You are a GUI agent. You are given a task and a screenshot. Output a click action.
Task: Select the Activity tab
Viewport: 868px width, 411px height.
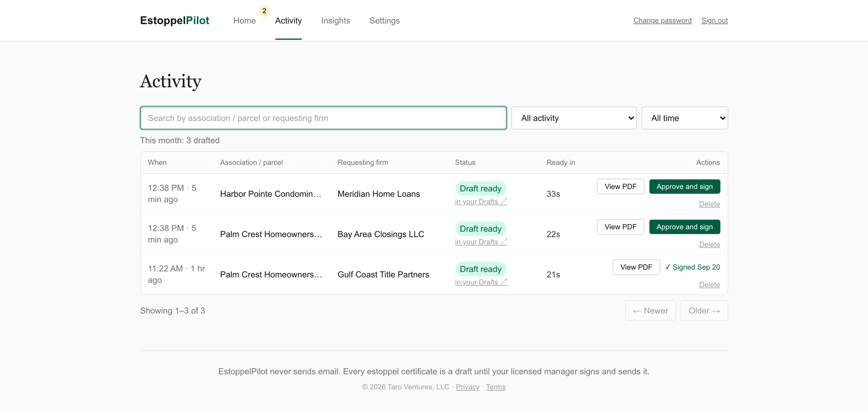[x=288, y=20]
